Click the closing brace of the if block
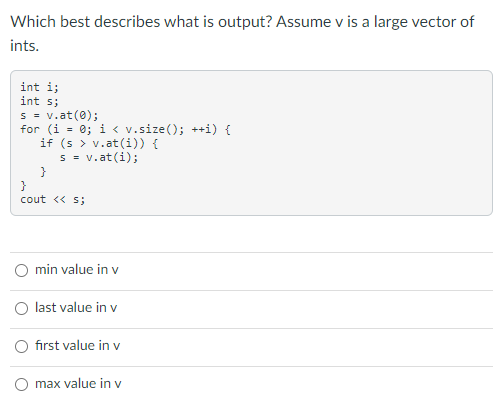 click(43, 172)
